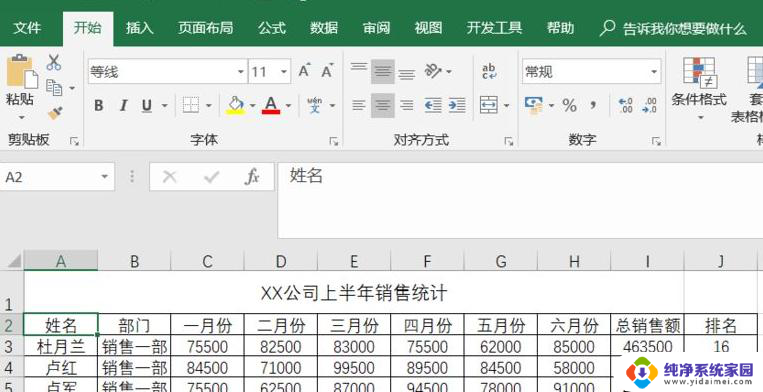
Task: Toggle wrap text icon
Action: [x=489, y=71]
